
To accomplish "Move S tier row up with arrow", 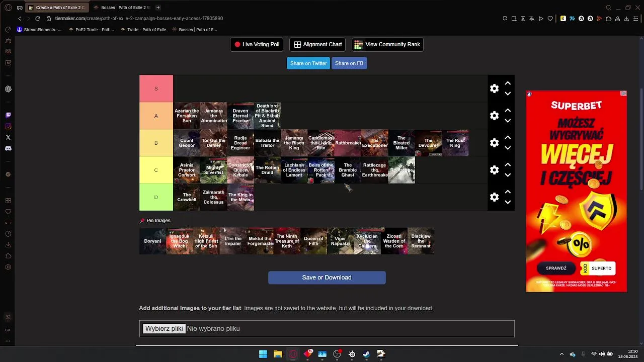I will (508, 83).
